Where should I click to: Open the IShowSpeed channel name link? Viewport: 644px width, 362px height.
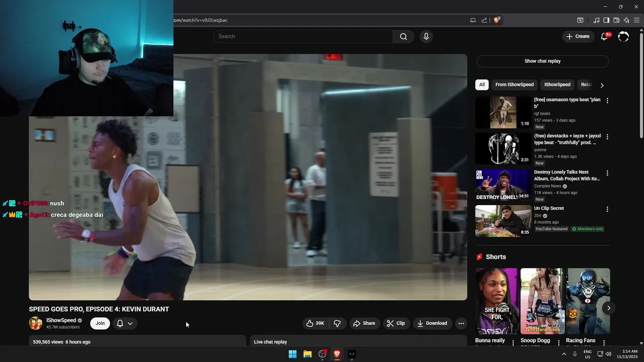pos(61,320)
